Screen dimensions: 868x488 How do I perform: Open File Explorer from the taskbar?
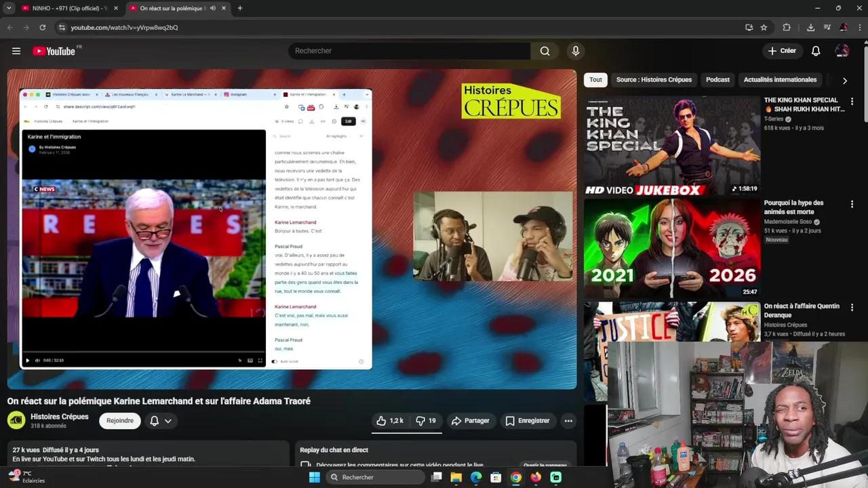tap(456, 477)
